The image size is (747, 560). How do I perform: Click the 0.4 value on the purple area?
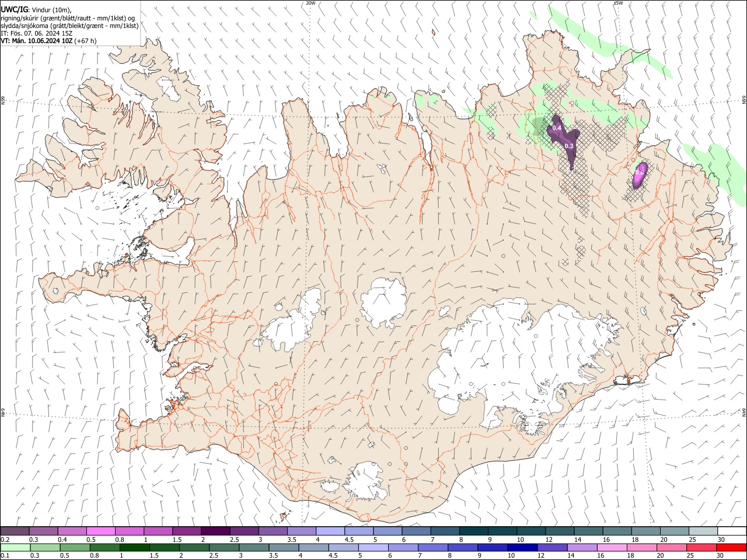click(557, 128)
